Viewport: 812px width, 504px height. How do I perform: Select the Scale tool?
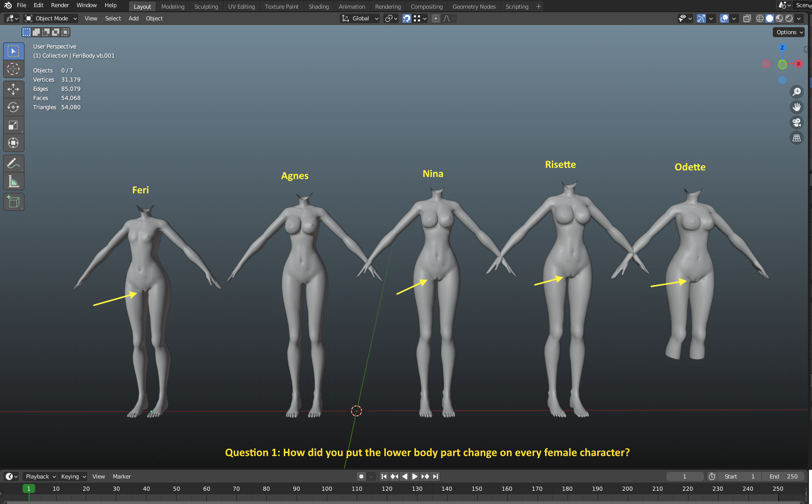click(14, 125)
